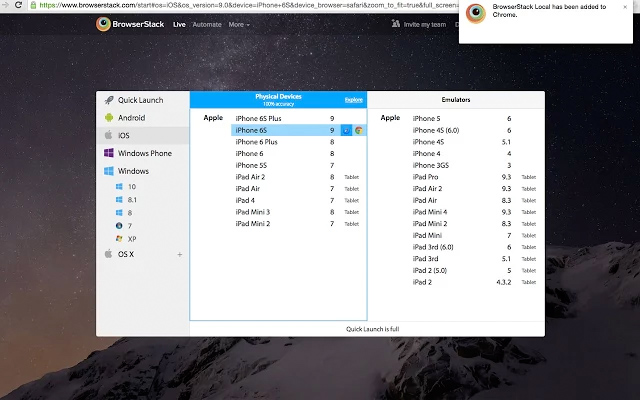Choose Windows XP from the sidebar

point(131,239)
